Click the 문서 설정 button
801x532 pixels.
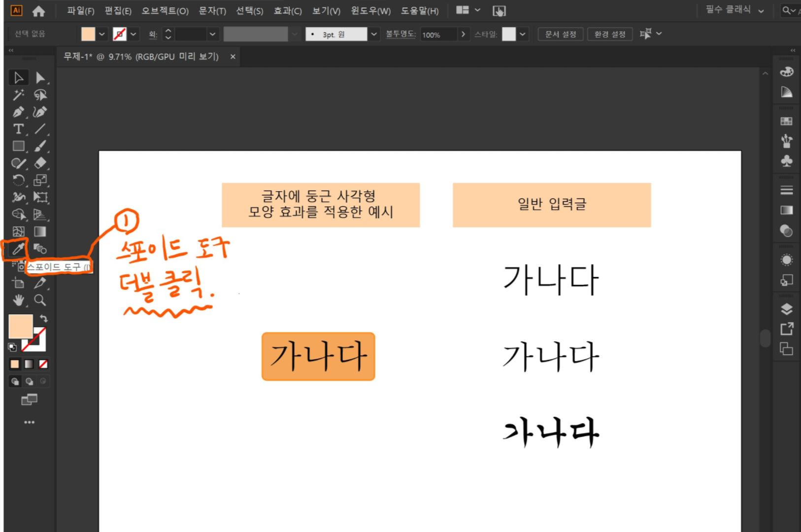(560, 34)
